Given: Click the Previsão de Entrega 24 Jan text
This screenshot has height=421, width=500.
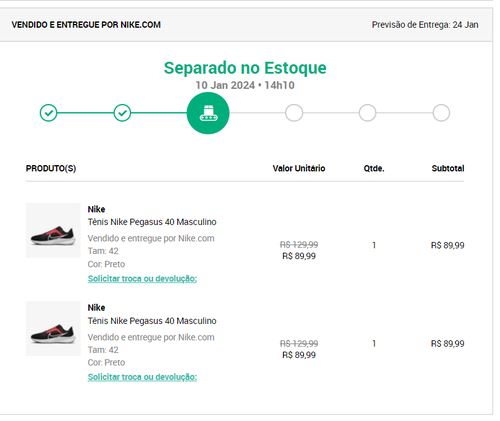Looking at the screenshot, I should coord(425,25).
